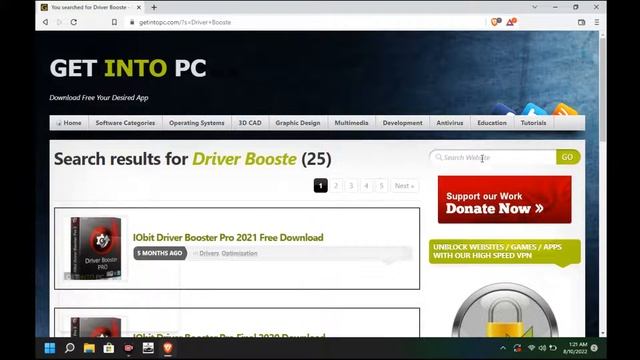Click the second Driver Booster result thumbnail
Image resolution: width=640 pixels, height=360 pixels.
click(95, 327)
